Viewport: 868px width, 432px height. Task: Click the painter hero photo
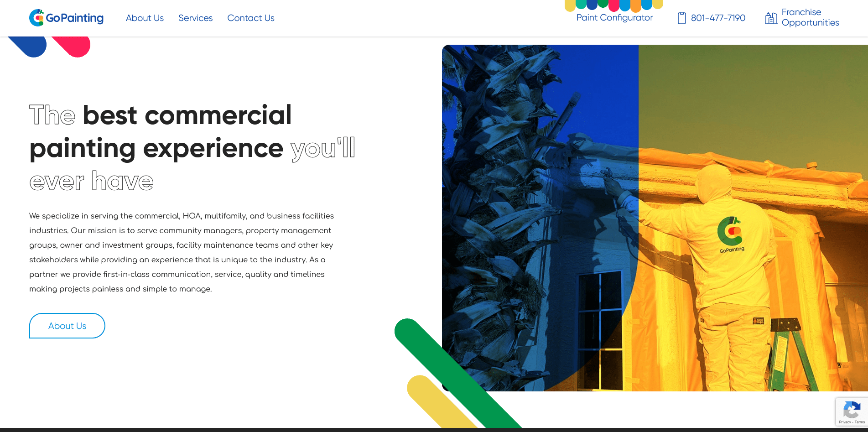[x=655, y=218]
